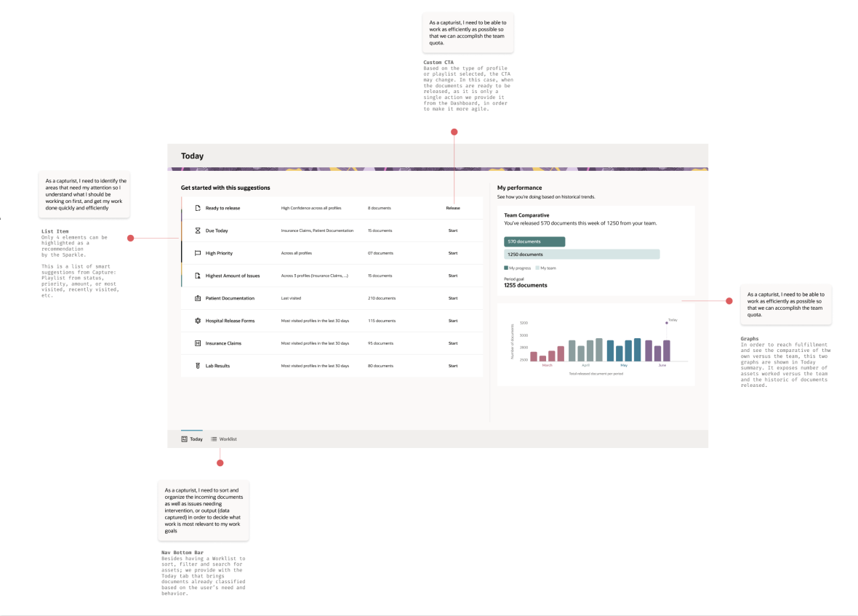Start the Lab Results profile
This screenshot has height=616, width=858.
coord(453,365)
